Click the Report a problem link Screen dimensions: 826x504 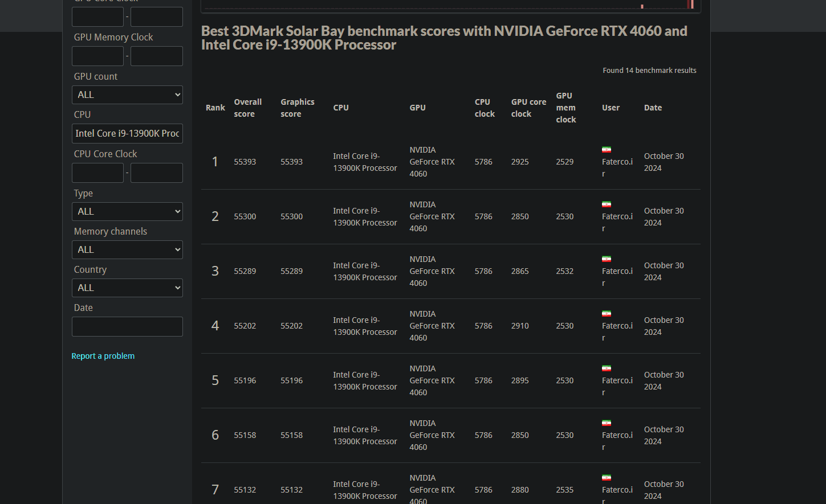[x=103, y=356]
